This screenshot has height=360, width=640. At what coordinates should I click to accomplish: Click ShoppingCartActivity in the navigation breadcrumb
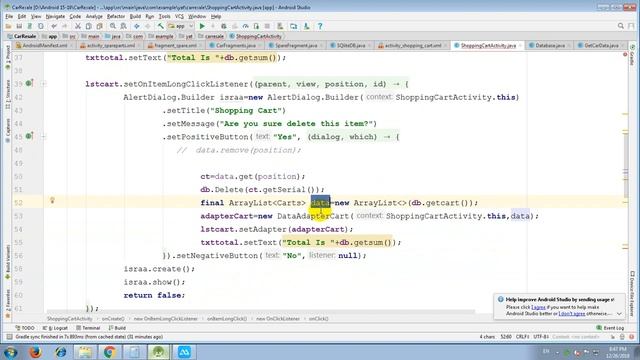tap(255, 36)
